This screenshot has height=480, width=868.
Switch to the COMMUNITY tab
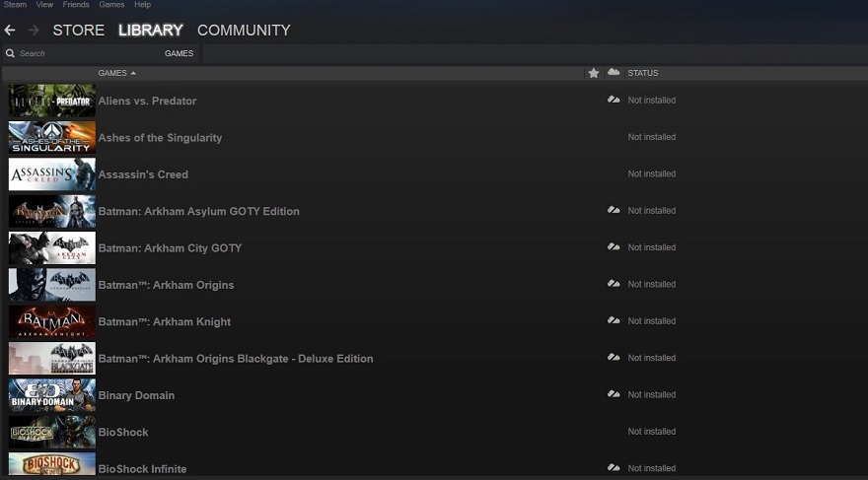point(244,30)
